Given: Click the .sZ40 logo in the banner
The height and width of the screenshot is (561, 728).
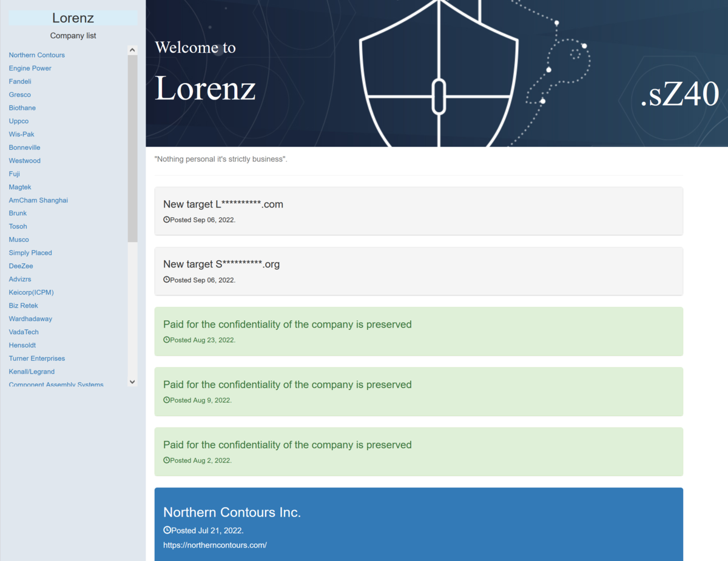Looking at the screenshot, I should point(680,95).
